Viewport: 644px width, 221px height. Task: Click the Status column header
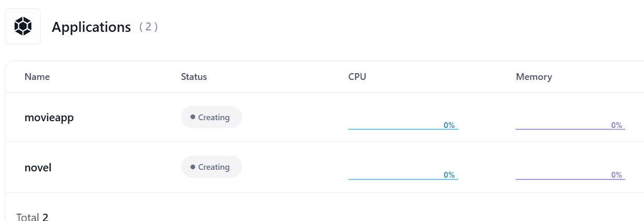[x=194, y=77]
